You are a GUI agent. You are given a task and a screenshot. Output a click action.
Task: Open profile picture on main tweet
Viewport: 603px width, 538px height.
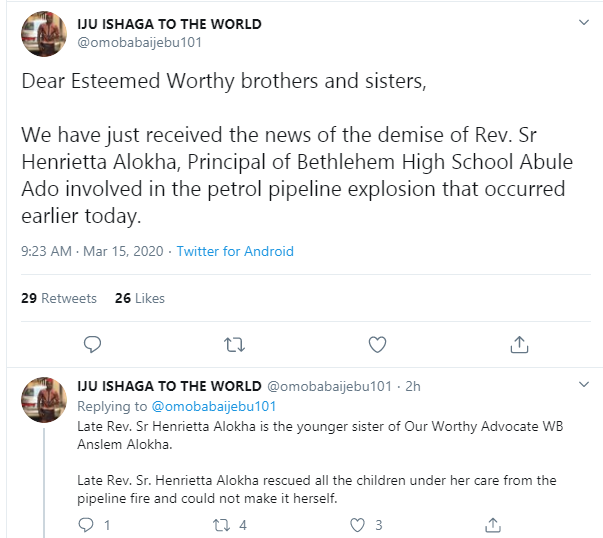(x=44, y=32)
